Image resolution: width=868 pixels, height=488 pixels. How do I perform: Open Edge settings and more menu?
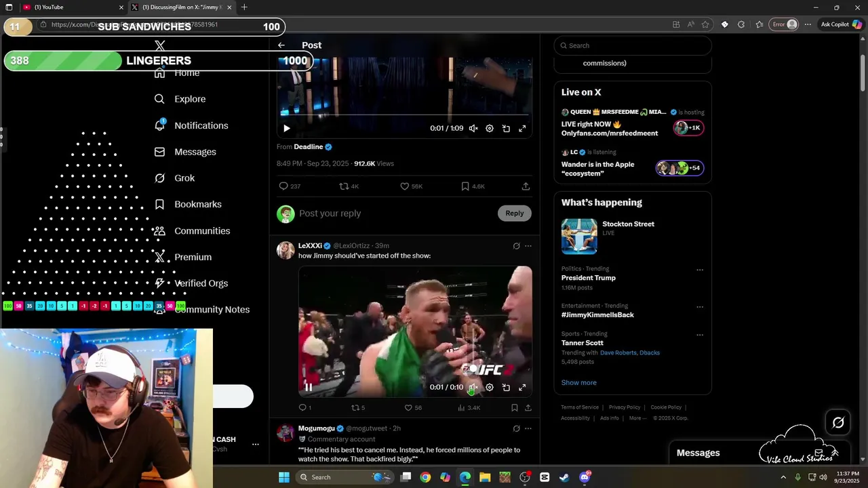click(808, 24)
